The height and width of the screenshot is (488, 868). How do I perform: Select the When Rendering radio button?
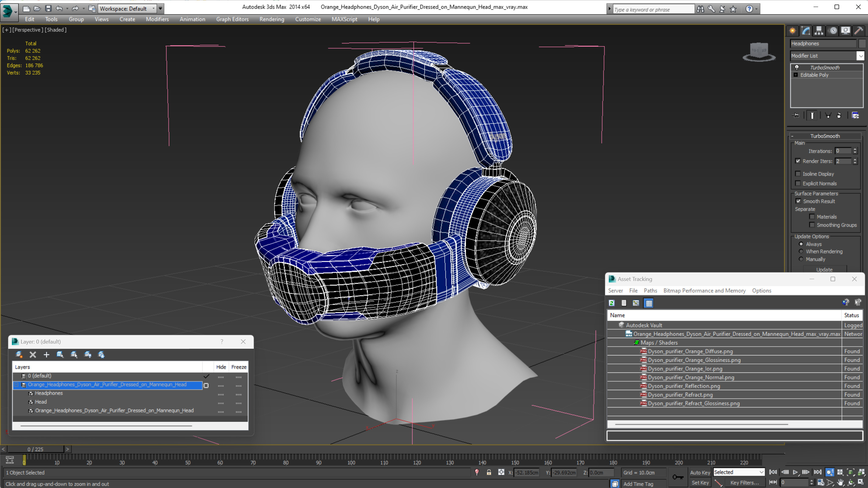[x=801, y=251]
